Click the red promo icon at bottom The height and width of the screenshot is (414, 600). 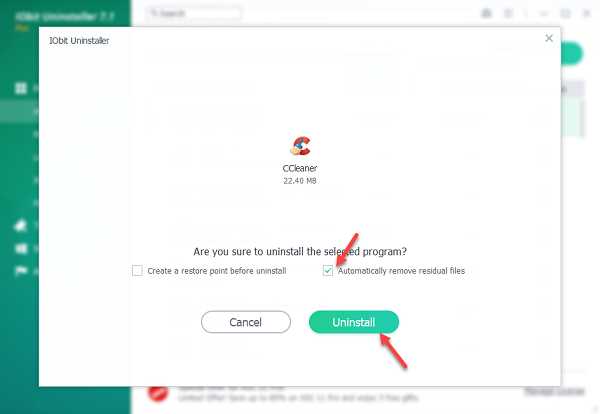158,393
